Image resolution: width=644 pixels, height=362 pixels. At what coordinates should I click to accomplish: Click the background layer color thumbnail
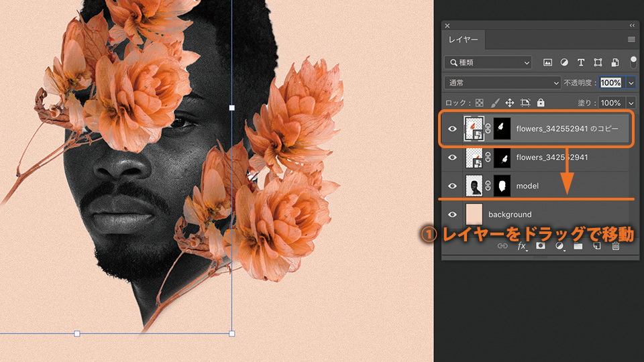coord(474,215)
